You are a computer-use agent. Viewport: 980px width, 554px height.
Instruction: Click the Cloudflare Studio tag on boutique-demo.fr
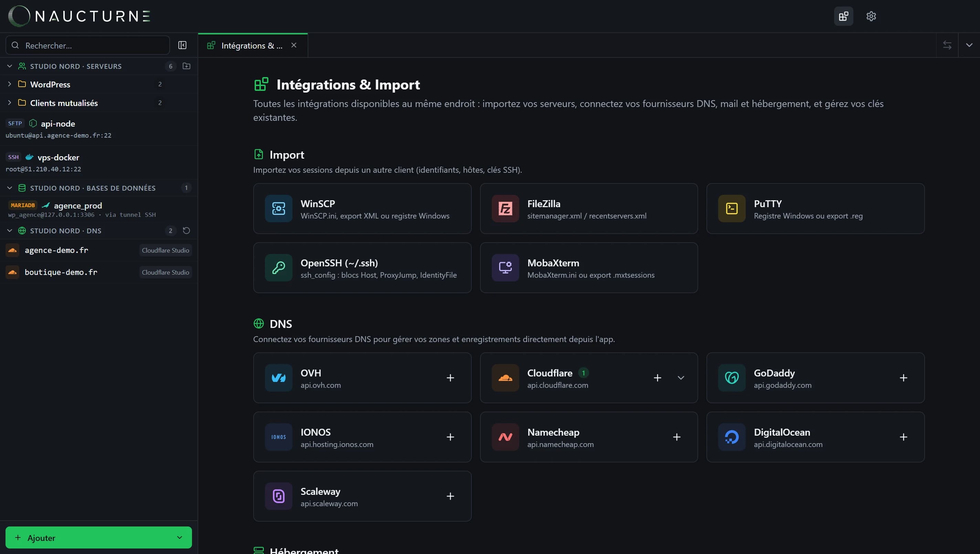166,273
